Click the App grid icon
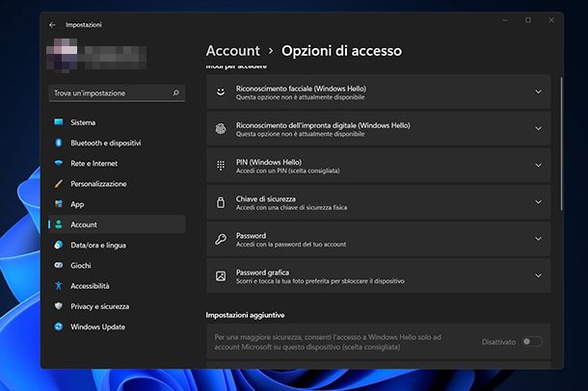The height and width of the screenshot is (391, 588). tap(59, 204)
